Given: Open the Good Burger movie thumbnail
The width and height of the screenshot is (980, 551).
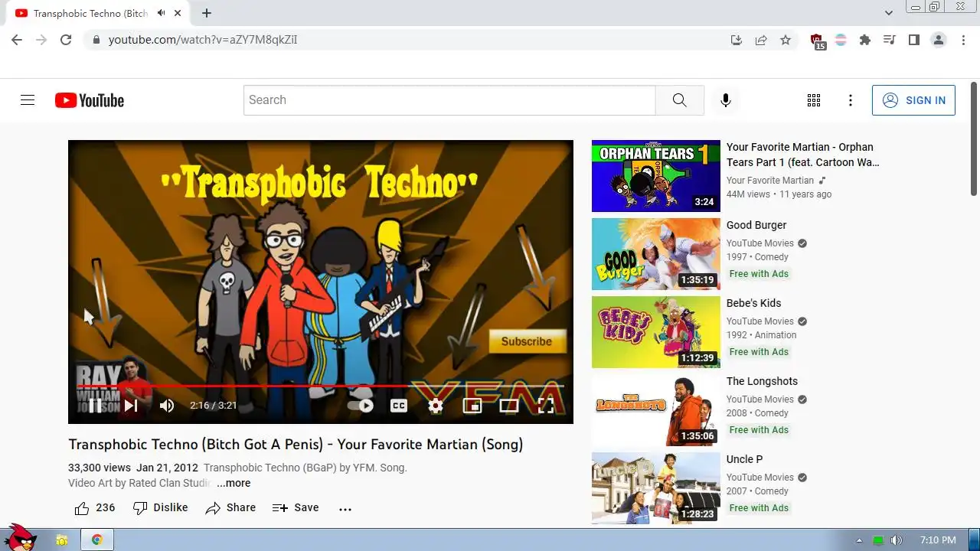Looking at the screenshot, I should pyautogui.click(x=656, y=254).
